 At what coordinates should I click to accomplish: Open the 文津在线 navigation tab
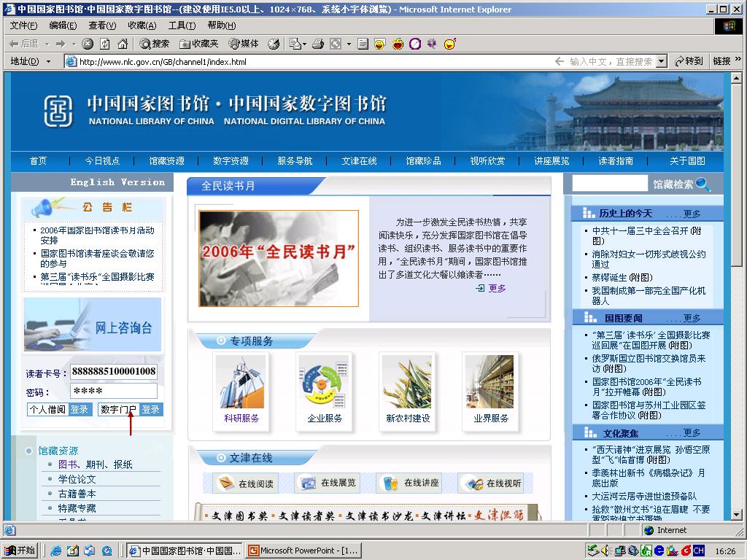coord(359,161)
